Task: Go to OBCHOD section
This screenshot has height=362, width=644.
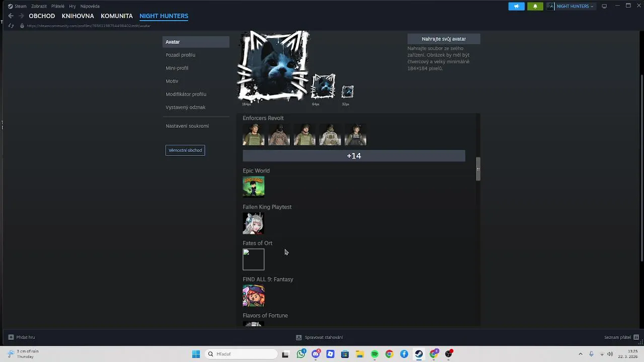Action: click(x=42, y=16)
